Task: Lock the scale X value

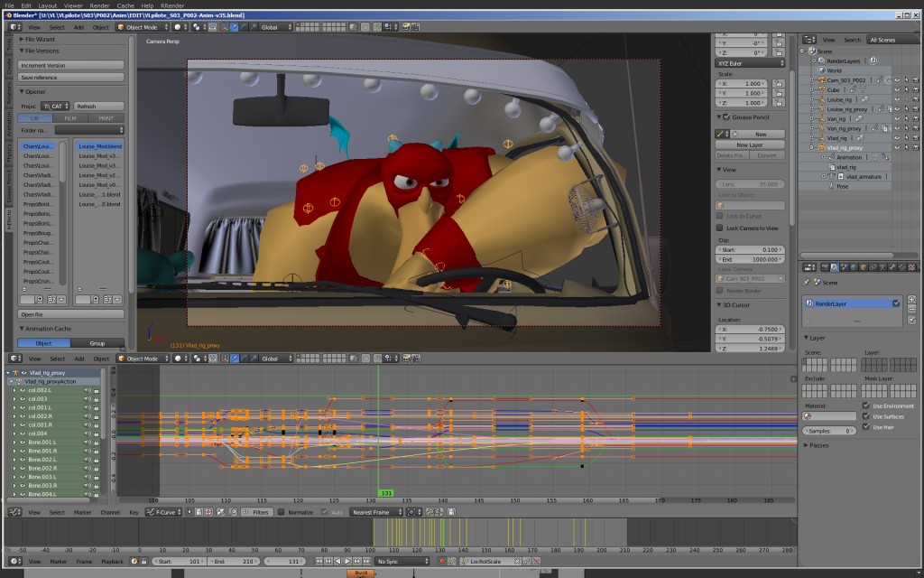Action: [779, 84]
